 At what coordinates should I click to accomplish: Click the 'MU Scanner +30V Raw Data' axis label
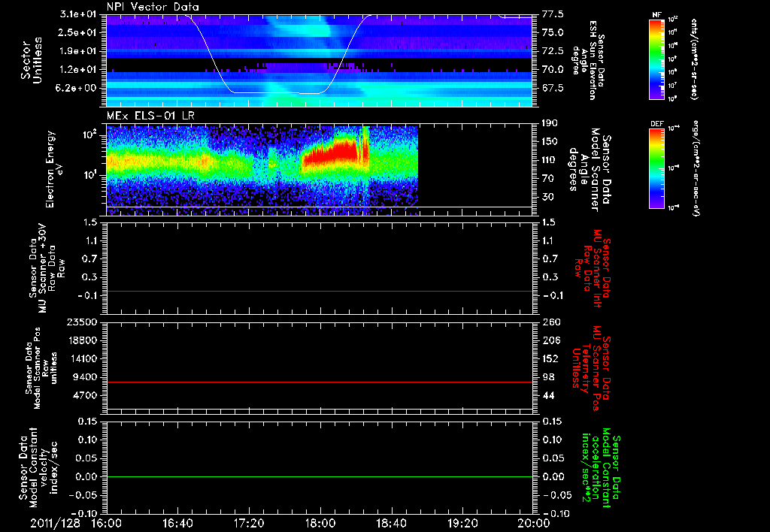pyautogui.click(x=47, y=268)
